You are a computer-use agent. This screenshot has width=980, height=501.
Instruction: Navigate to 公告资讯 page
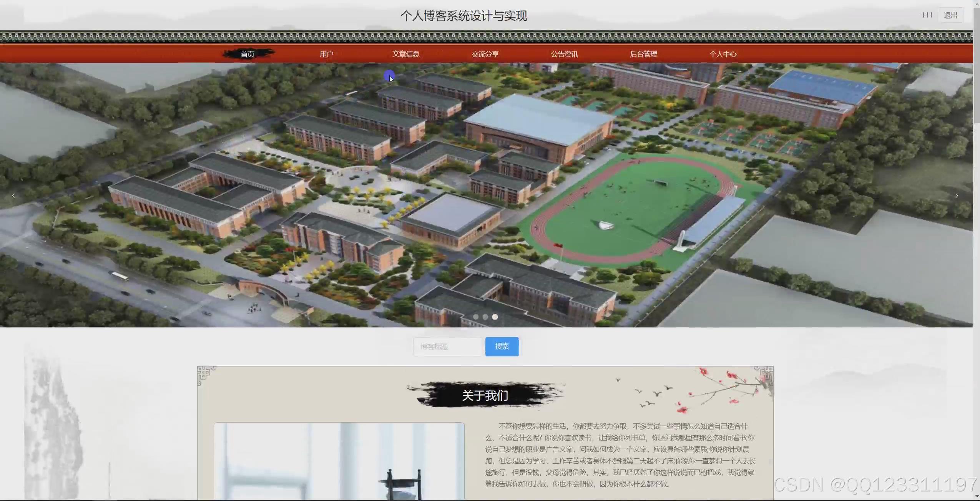coord(564,54)
